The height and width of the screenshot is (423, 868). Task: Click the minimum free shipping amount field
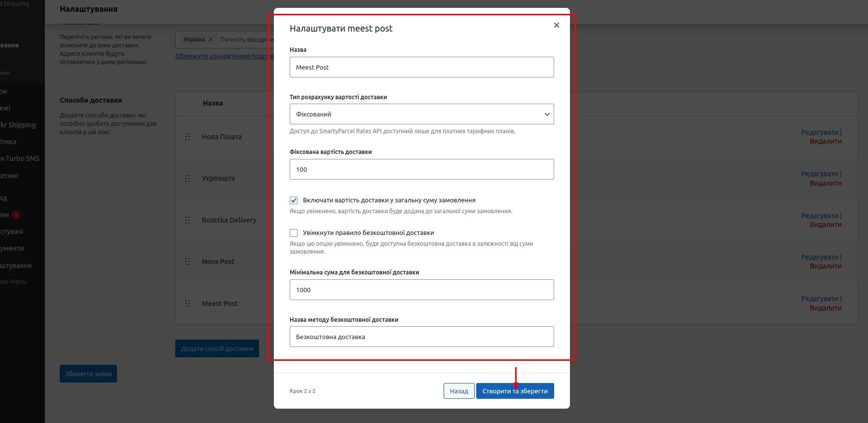pos(421,290)
